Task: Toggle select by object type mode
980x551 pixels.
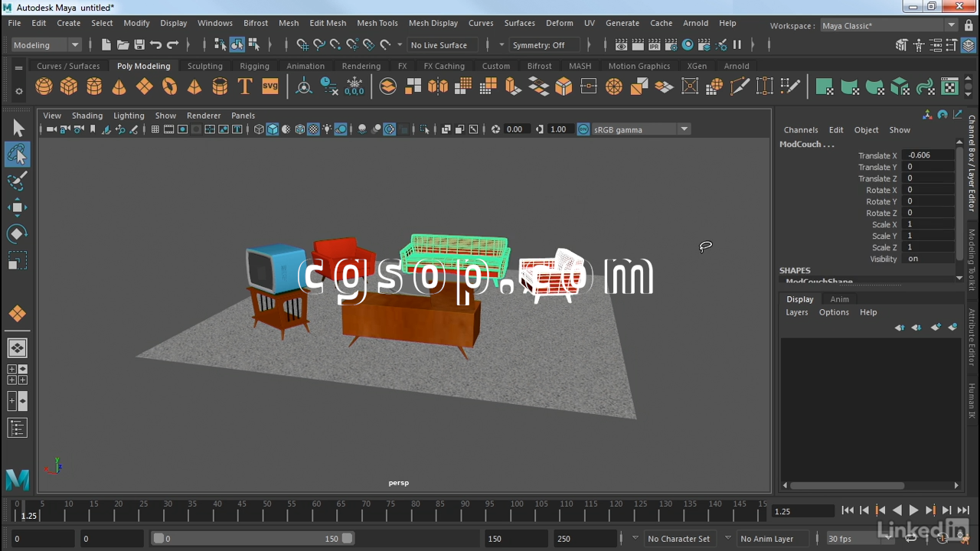Action: 237,45
